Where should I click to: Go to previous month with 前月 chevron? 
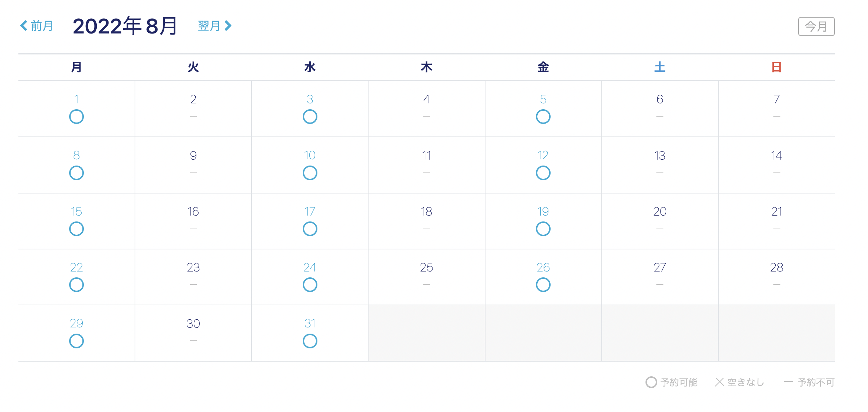click(x=36, y=26)
